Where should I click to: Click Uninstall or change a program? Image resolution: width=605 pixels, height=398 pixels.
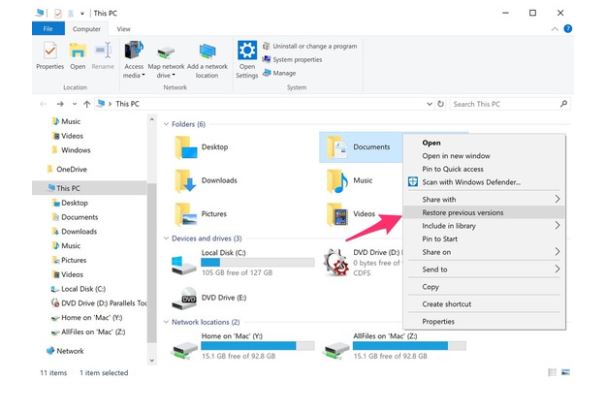pyautogui.click(x=310, y=46)
